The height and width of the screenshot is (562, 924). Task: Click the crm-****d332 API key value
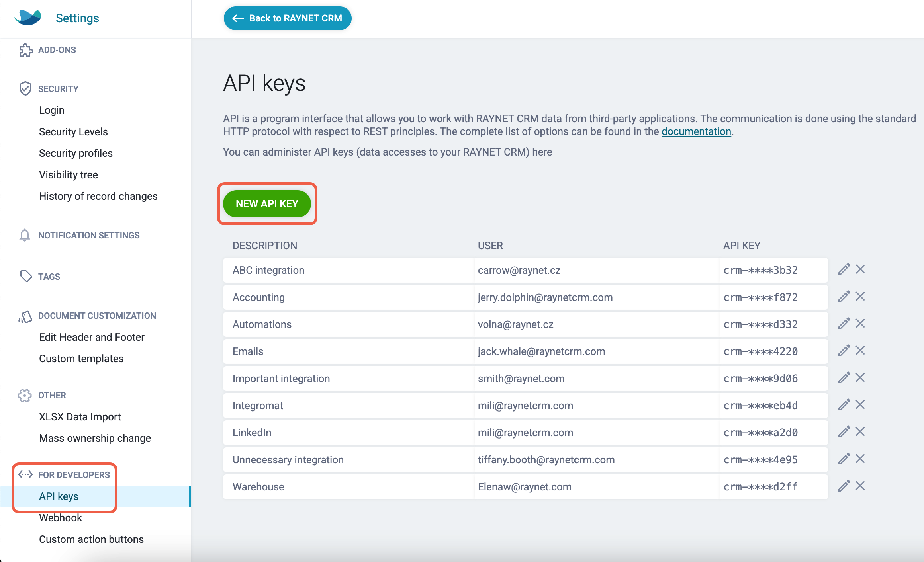(x=761, y=324)
